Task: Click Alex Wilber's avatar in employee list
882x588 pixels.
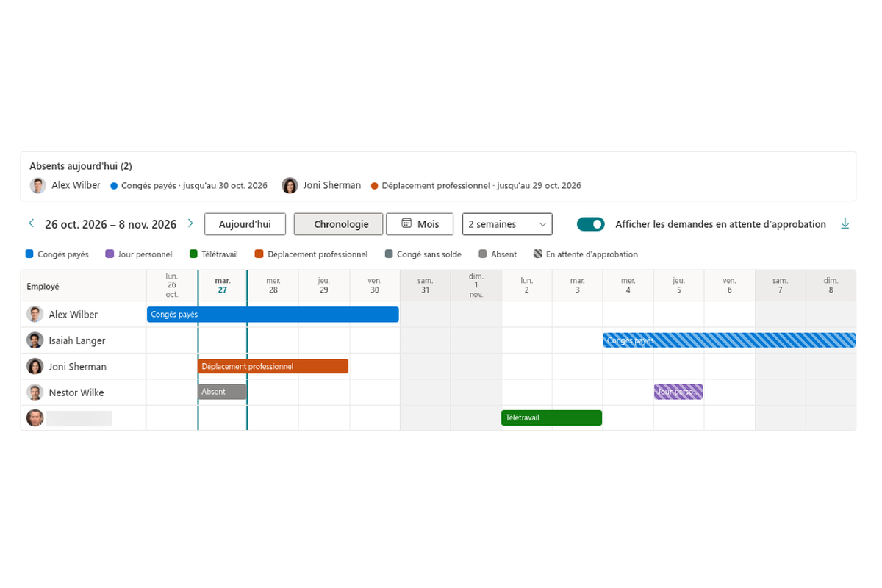Action: click(x=35, y=315)
